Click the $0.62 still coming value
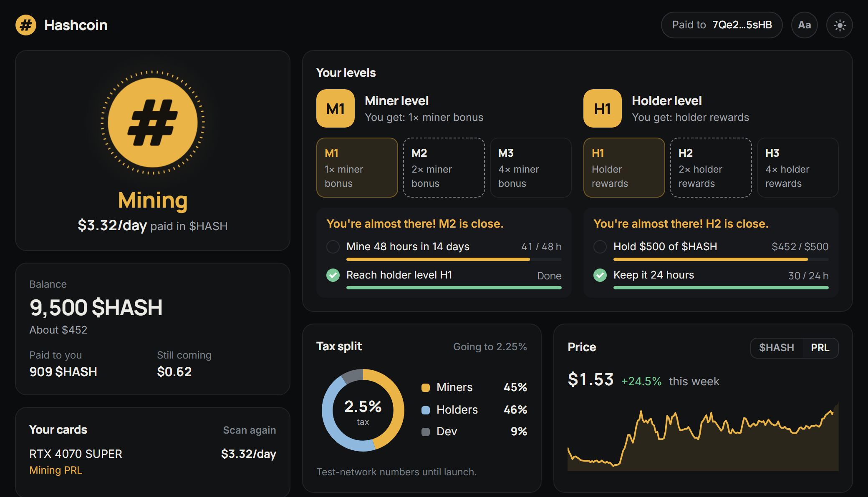The width and height of the screenshot is (868, 497). coord(174,371)
